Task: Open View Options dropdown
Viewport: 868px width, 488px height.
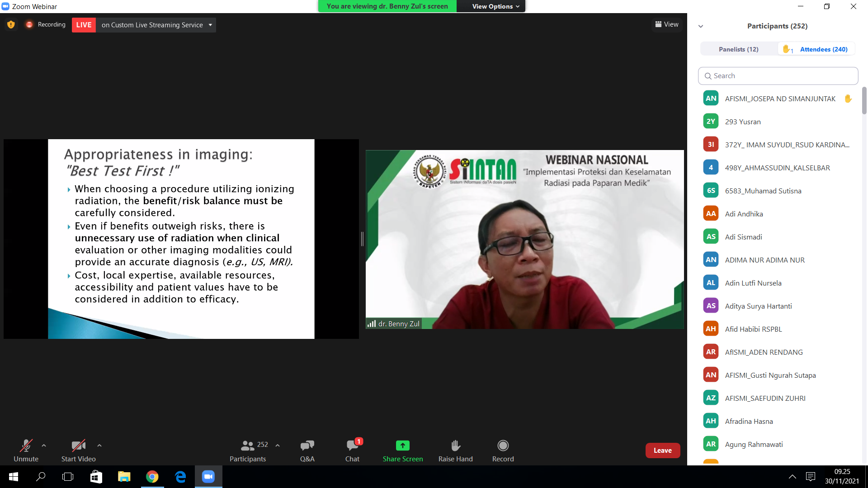Action: coord(496,6)
